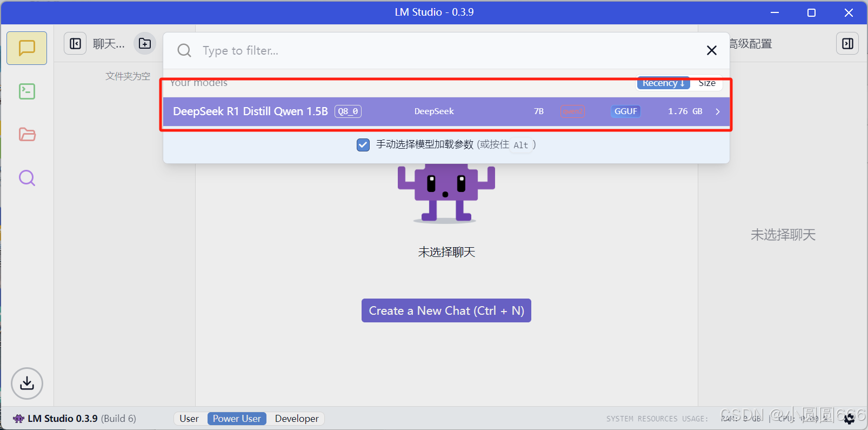Collapse the left chat list panel
The height and width of the screenshot is (430, 868).
(x=75, y=44)
